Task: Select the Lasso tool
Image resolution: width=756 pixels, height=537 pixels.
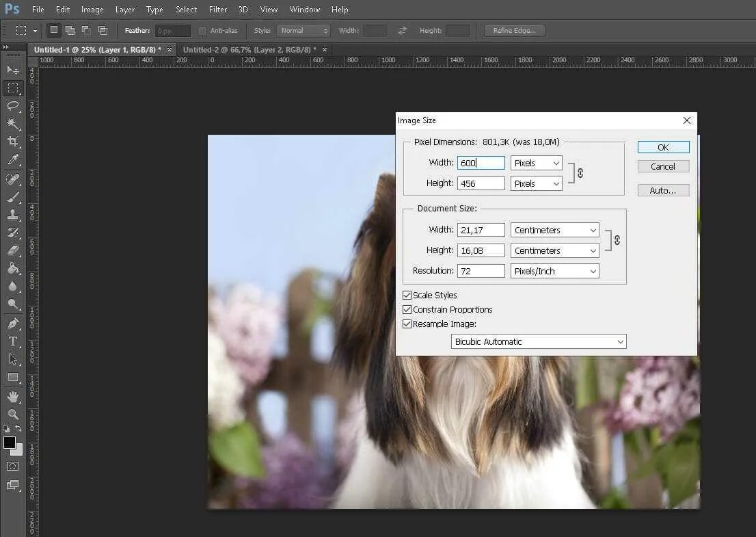Action: pos(13,105)
